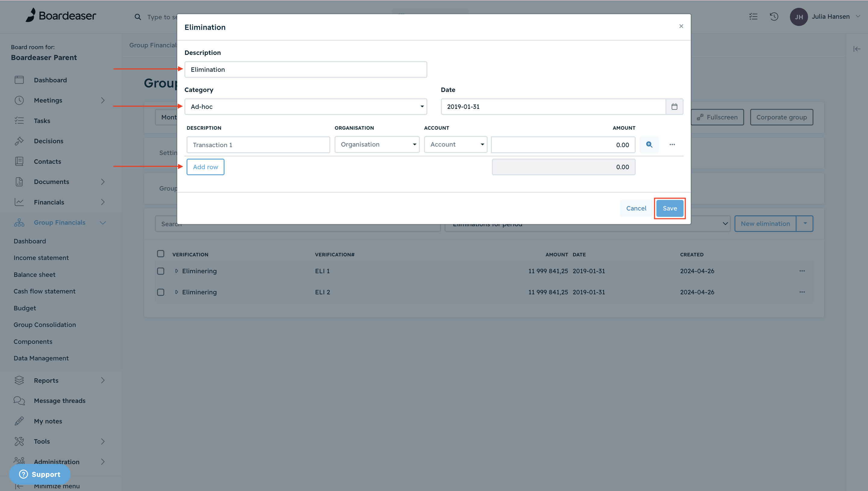Open the Category Ad-hoc dropdown

(x=306, y=106)
